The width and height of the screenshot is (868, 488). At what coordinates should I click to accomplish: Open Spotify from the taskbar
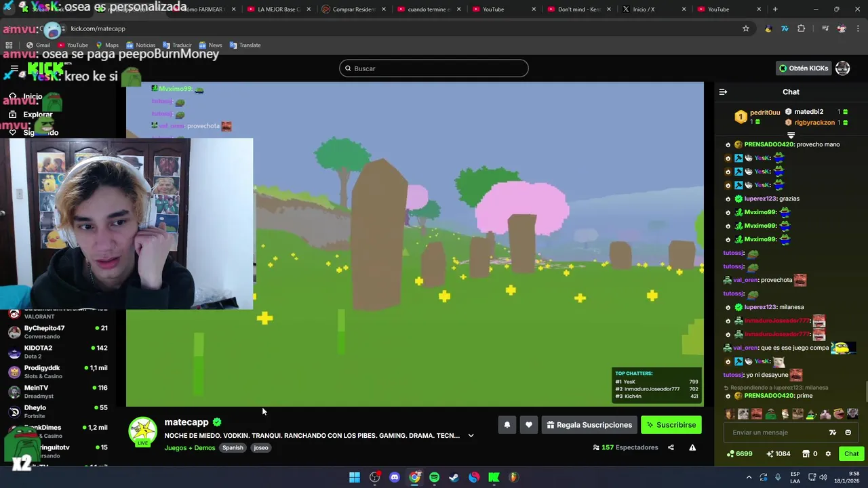point(434,477)
